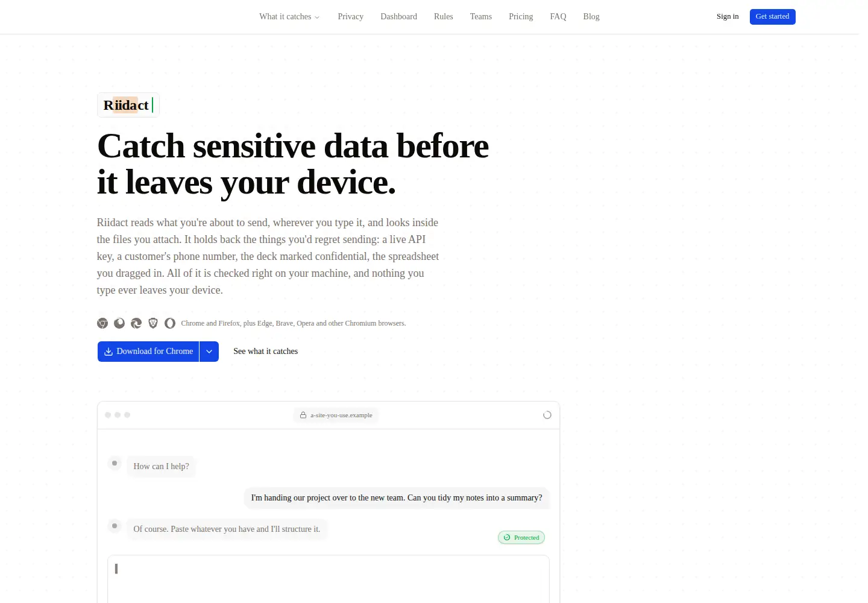Click the green Protected status badge

coord(521,537)
